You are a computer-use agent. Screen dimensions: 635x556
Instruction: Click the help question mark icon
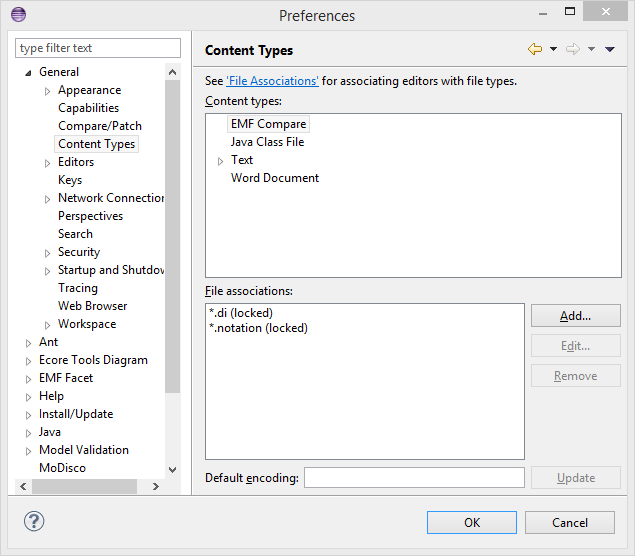pos(34,521)
